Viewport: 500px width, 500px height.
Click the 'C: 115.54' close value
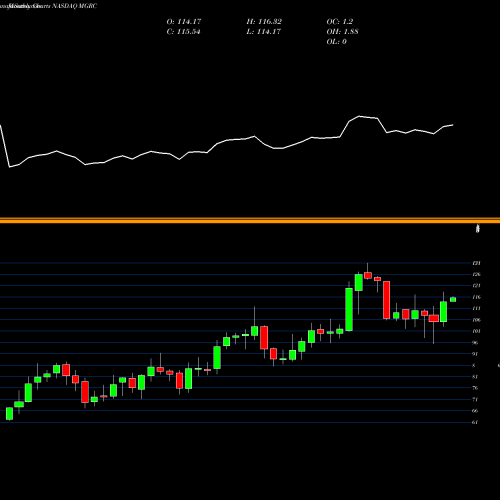click(x=183, y=32)
